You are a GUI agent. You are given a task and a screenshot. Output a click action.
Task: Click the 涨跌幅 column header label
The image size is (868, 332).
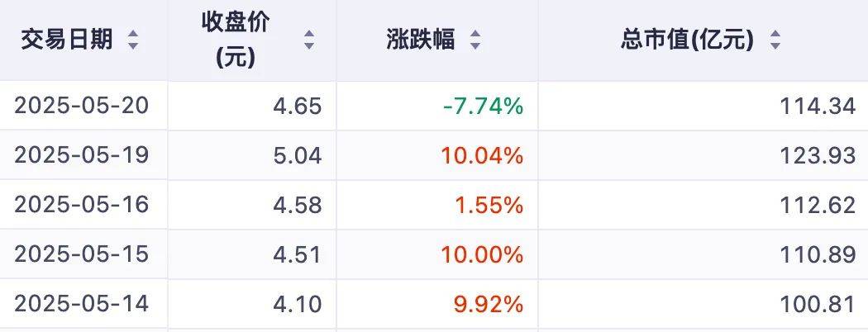pyautogui.click(x=421, y=40)
